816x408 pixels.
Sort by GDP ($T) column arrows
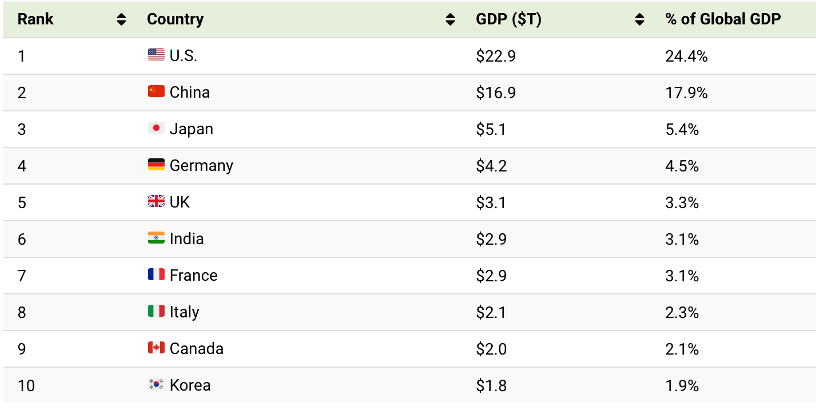[x=639, y=19]
